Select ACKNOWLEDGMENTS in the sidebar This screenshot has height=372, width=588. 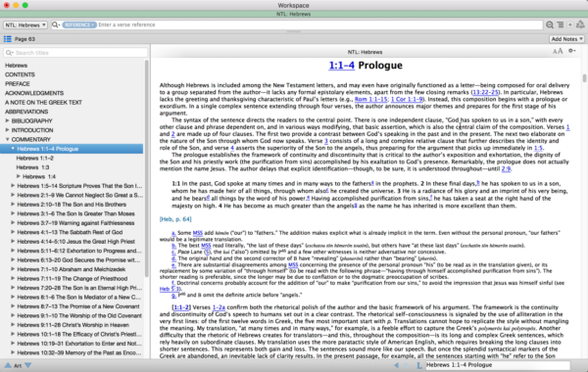34,93
